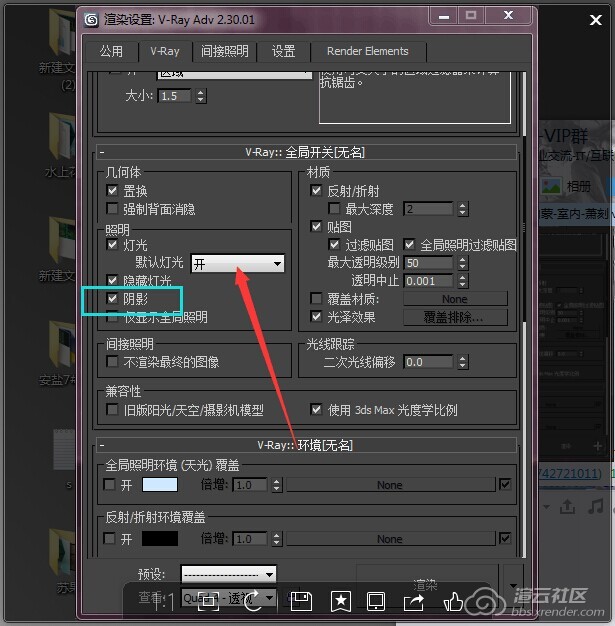Adjust the 最大透明级别 spinner arrows

462,263
